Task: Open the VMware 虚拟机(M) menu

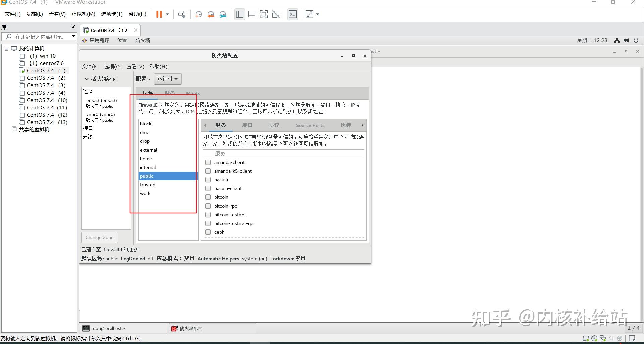Action: 83,14
